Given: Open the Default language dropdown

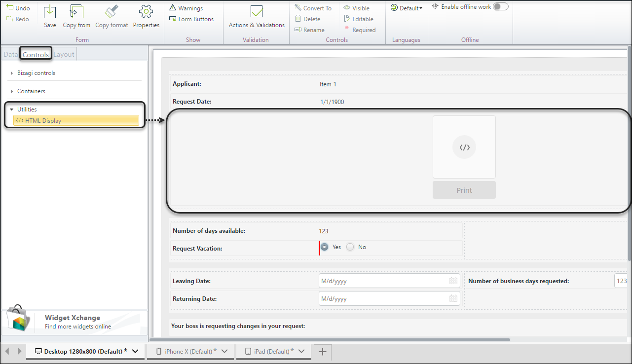Looking at the screenshot, I should pos(407,8).
